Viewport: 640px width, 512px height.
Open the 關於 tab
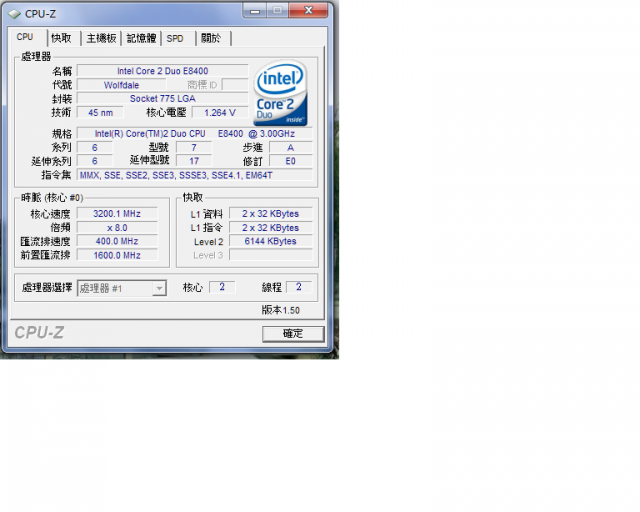(x=211, y=38)
